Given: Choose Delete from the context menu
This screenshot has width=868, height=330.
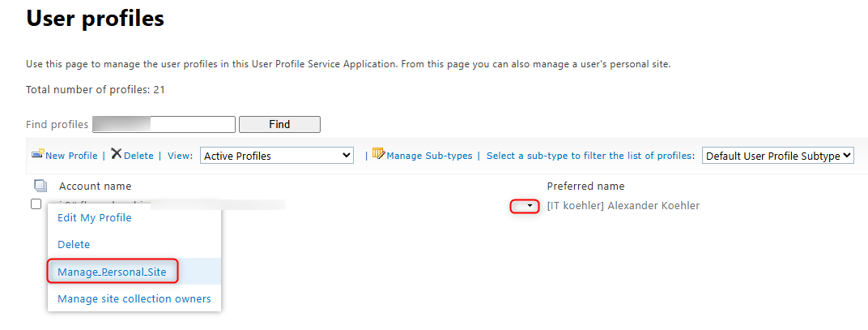Looking at the screenshot, I should [74, 244].
